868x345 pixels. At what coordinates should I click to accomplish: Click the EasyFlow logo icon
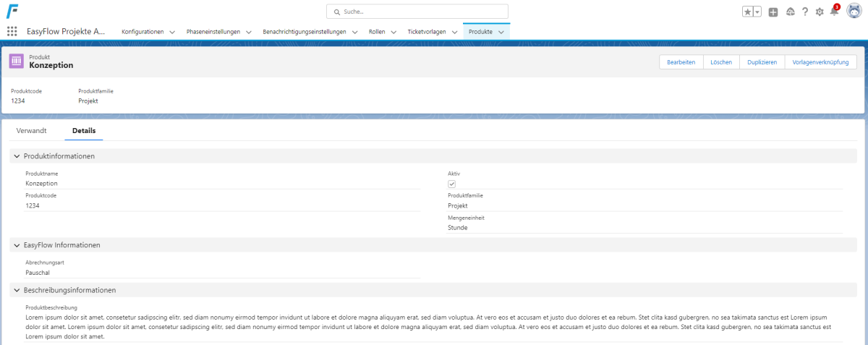pyautogui.click(x=12, y=12)
